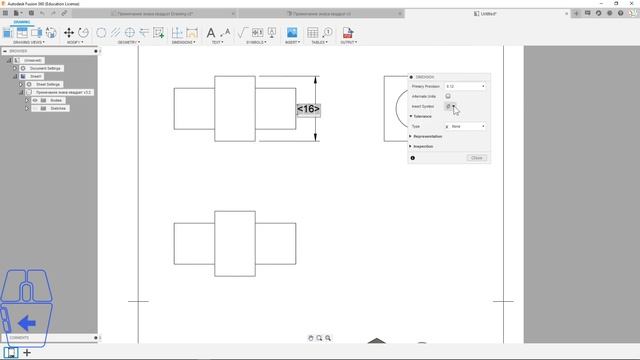Select the Center Mark tool

(x=130, y=33)
